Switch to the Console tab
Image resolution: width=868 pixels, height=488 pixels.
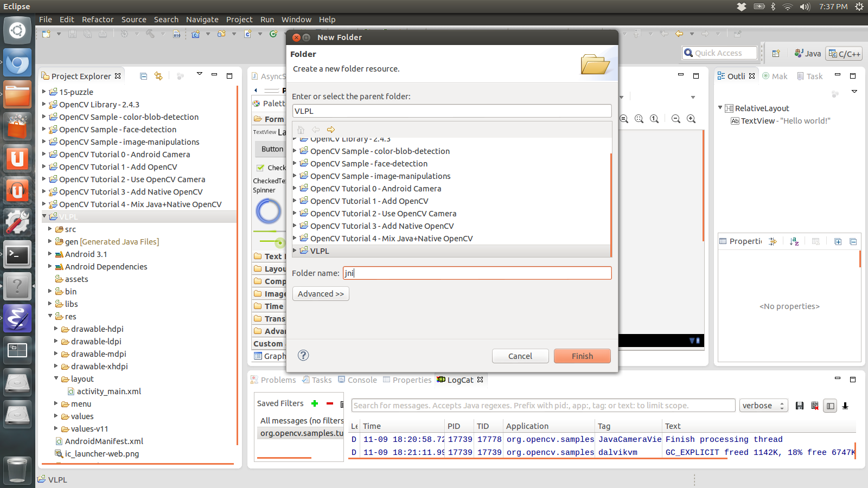tap(357, 380)
